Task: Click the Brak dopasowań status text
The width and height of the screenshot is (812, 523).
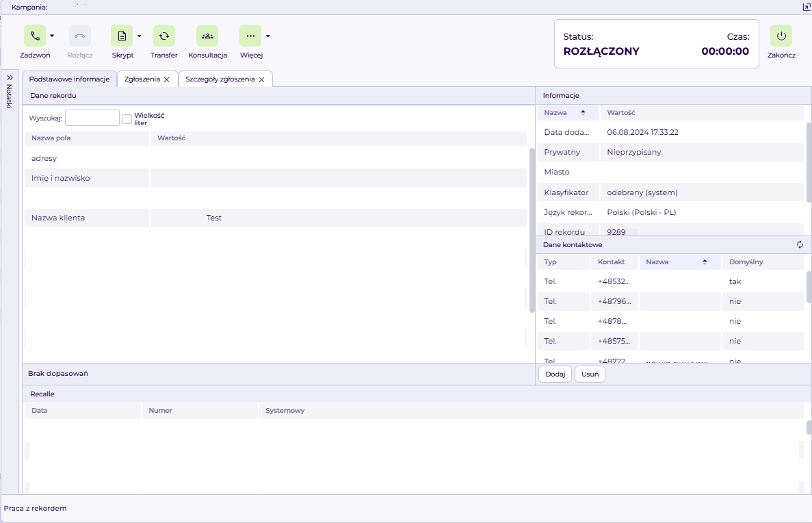Action: coord(58,374)
